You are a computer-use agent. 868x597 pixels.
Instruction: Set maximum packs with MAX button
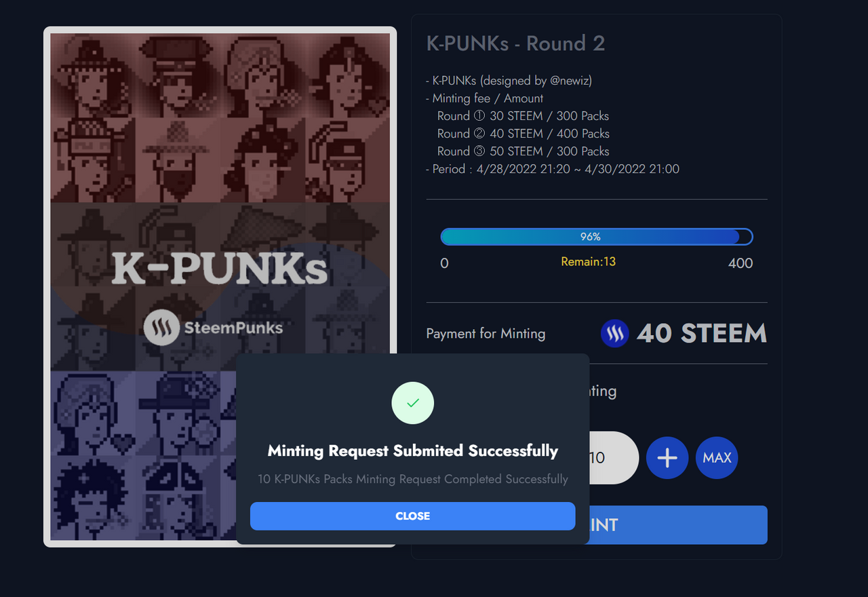(x=717, y=458)
